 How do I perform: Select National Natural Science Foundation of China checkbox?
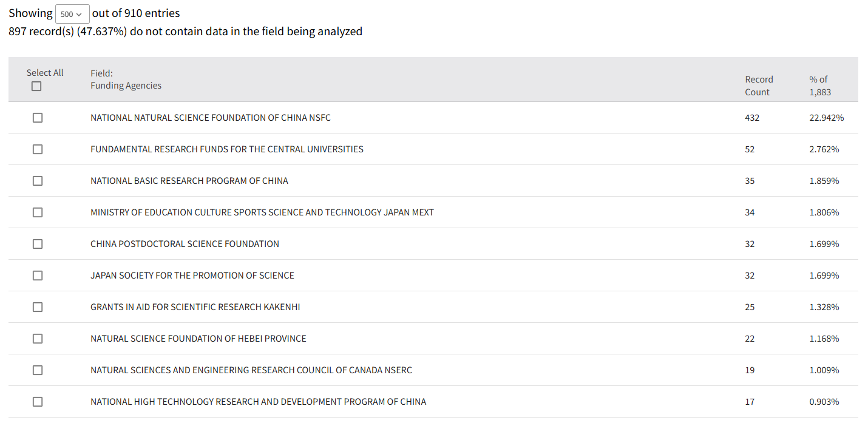[38, 118]
